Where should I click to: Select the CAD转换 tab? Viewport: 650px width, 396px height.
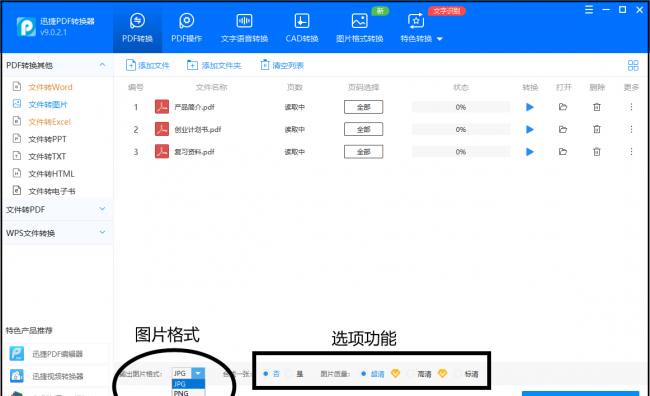[301, 29]
